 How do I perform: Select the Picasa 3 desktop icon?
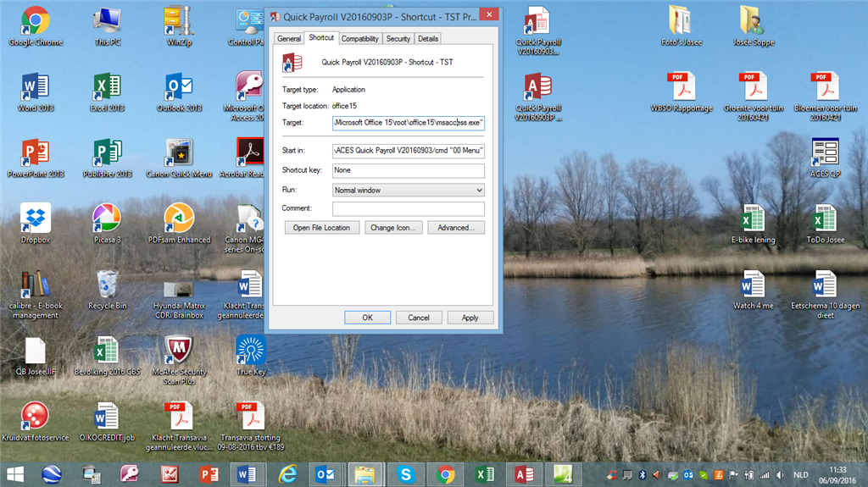[x=108, y=224]
